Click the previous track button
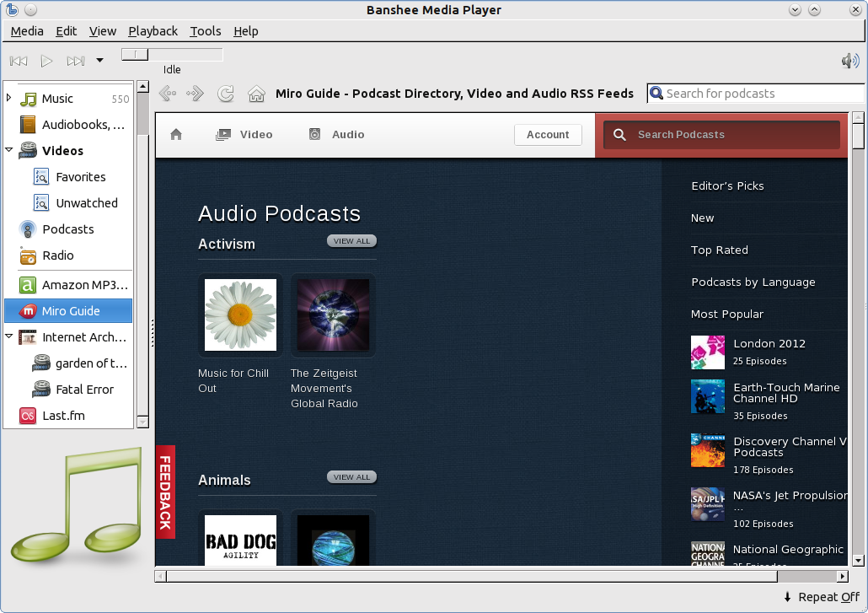 [19, 61]
